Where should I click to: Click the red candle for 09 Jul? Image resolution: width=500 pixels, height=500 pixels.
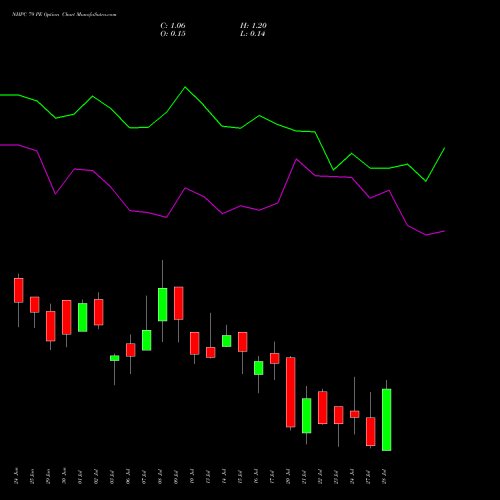pos(179,303)
